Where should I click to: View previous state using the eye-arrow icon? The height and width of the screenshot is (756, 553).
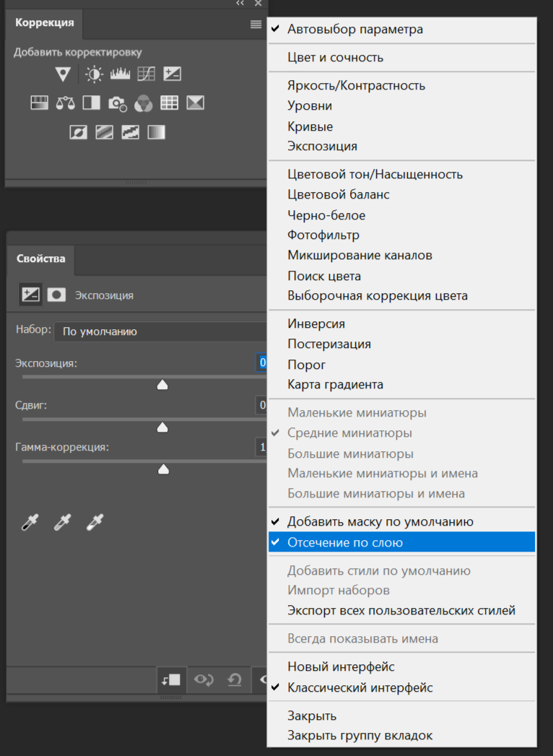[x=204, y=679]
